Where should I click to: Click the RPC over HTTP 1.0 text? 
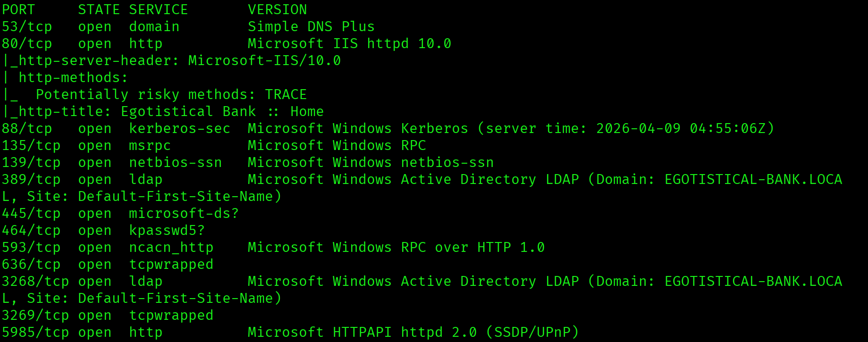[472, 248]
